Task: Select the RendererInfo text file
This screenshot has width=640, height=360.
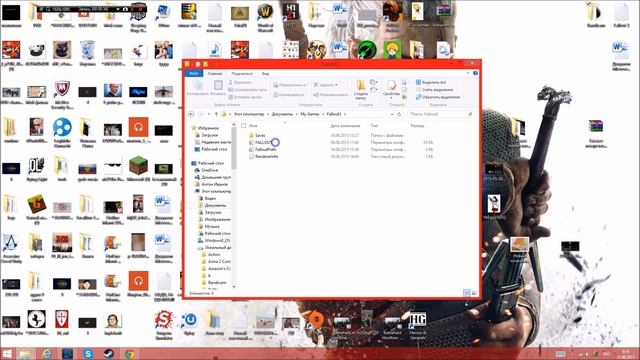Action: [x=267, y=156]
